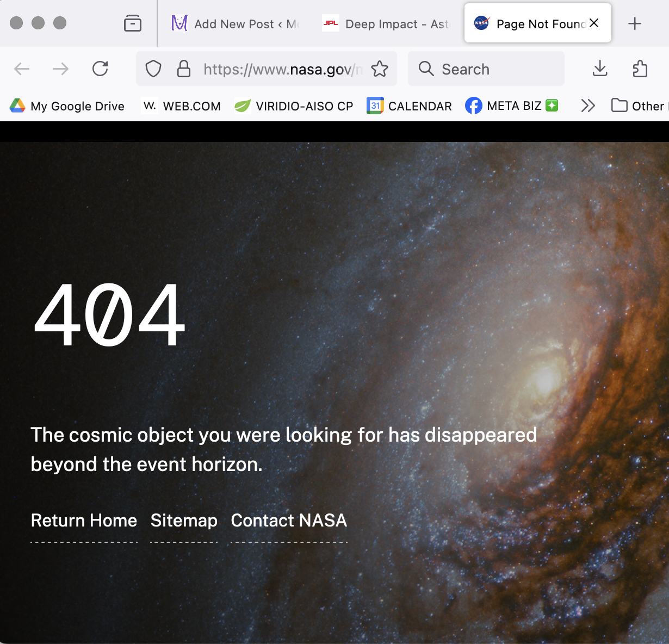Open a new tab
Screen dimensions: 669x644
[635, 23]
